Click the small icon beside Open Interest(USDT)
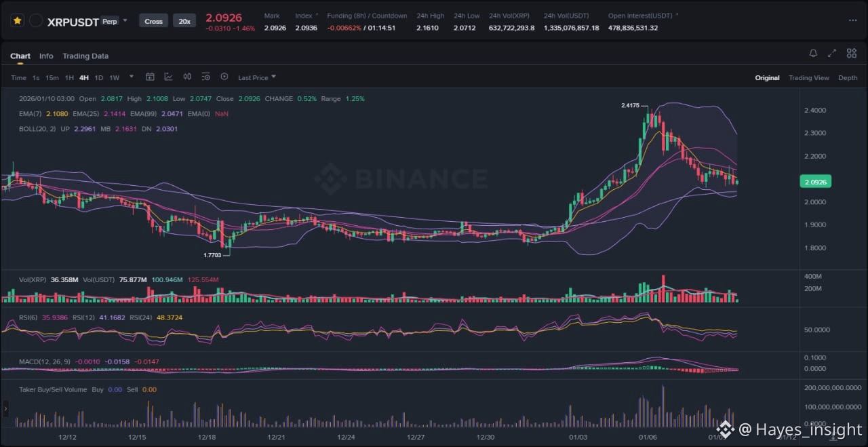 677,15
